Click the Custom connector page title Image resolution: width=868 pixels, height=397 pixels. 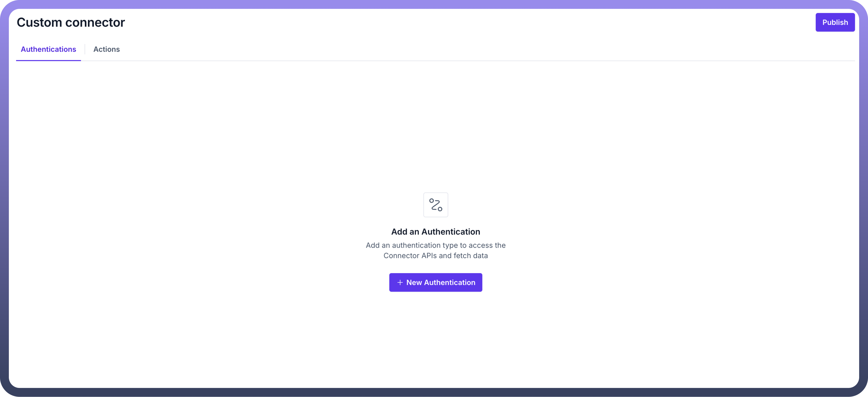(x=71, y=23)
